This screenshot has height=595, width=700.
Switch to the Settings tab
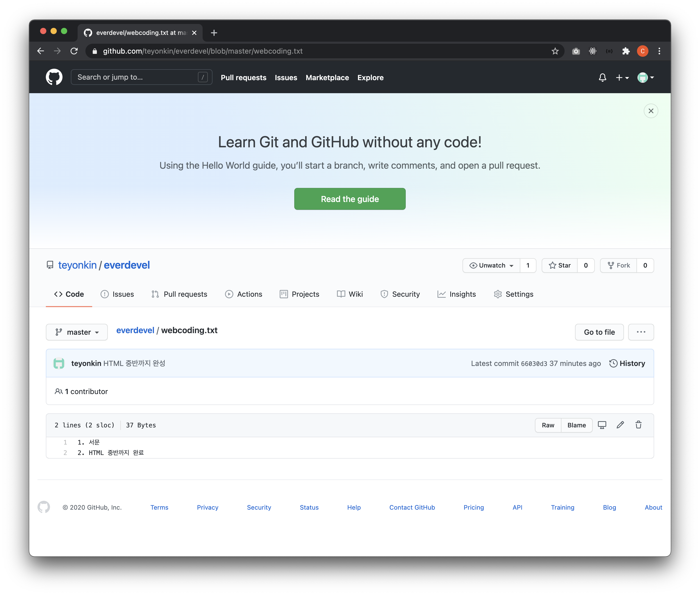[x=513, y=294]
